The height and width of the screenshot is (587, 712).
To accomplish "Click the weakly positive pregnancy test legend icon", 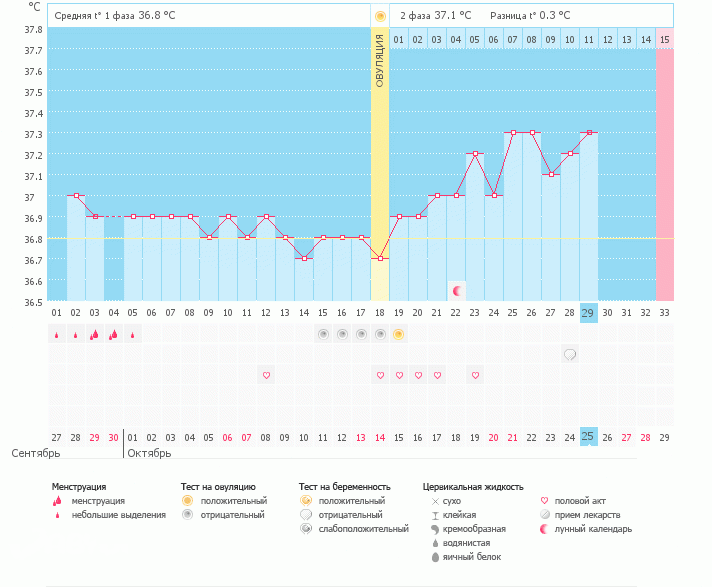I will point(307,529).
